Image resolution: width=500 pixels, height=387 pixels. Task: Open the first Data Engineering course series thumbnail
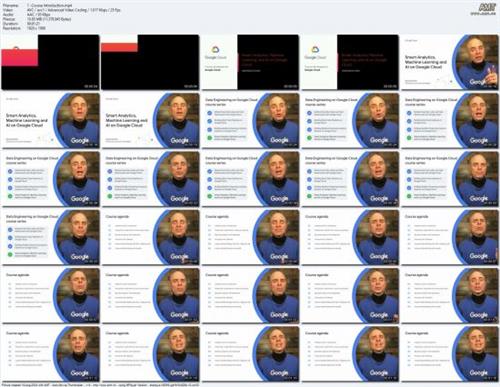(x=250, y=120)
